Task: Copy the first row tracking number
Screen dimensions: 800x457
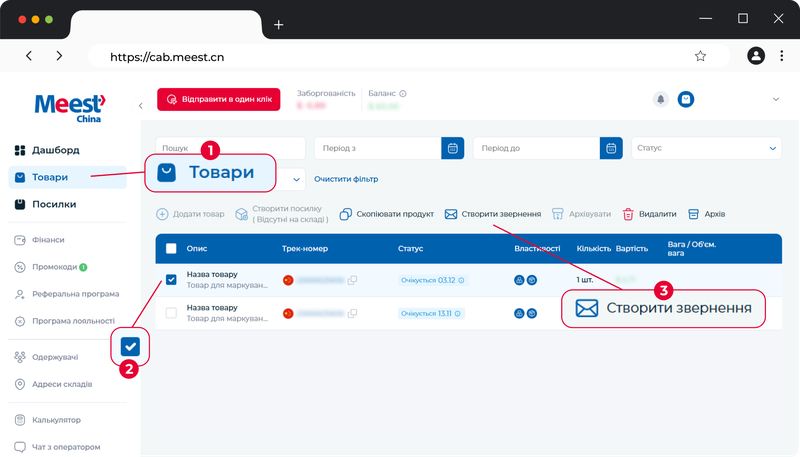Action: [352, 280]
